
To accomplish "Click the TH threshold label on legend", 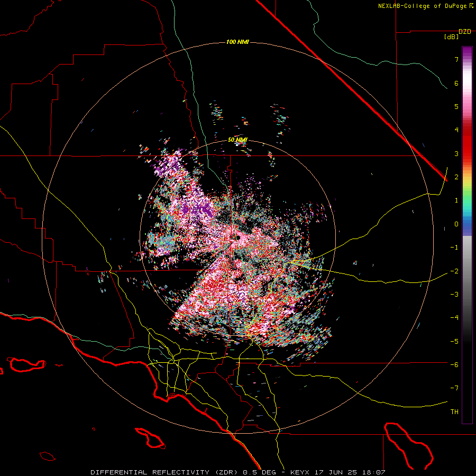I will coord(454,412).
